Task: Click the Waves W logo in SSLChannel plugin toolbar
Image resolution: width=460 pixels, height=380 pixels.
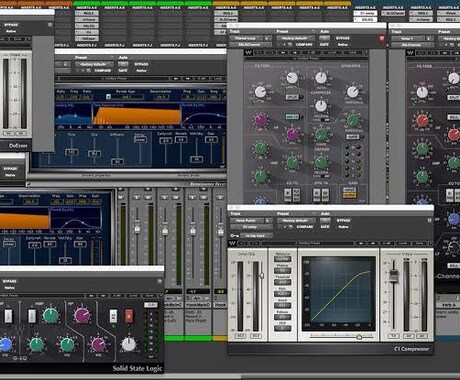Action: [248, 53]
